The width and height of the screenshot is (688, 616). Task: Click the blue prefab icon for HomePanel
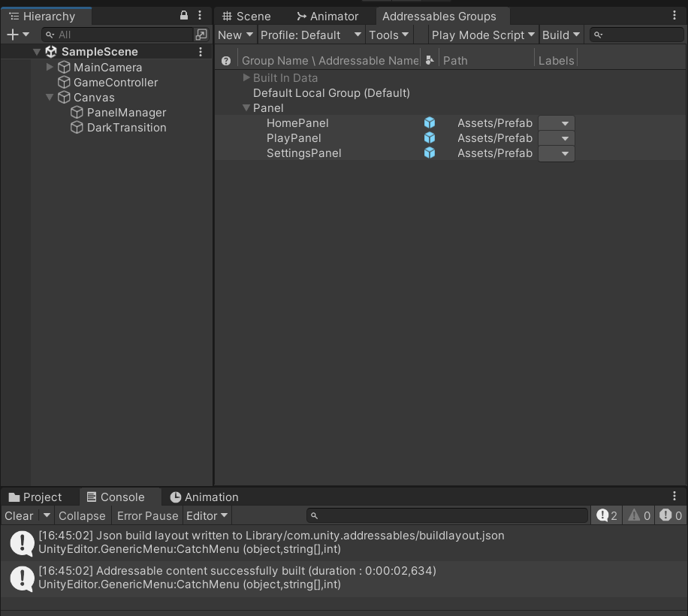click(x=430, y=123)
